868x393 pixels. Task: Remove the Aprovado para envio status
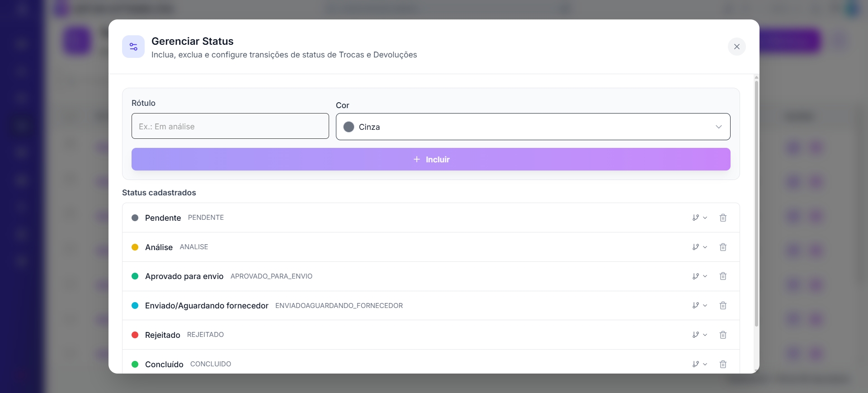(723, 276)
